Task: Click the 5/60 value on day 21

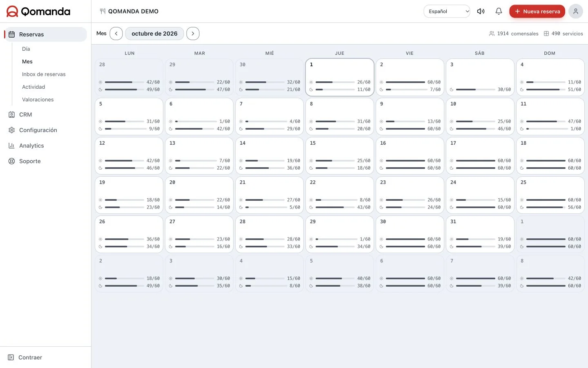Action: click(295, 207)
